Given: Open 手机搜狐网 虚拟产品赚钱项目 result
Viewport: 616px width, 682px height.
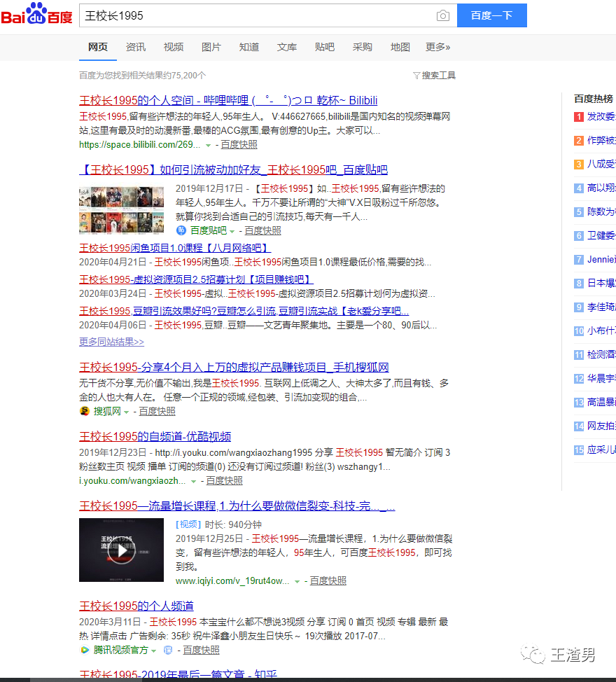Looking at the screenshot, I should tap(234, 367).
